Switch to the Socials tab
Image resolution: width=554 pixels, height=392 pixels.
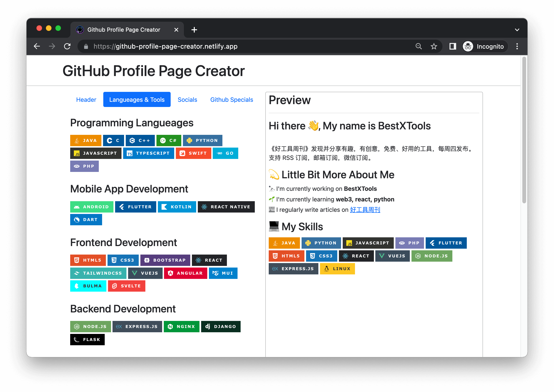[x=187, y=100]
